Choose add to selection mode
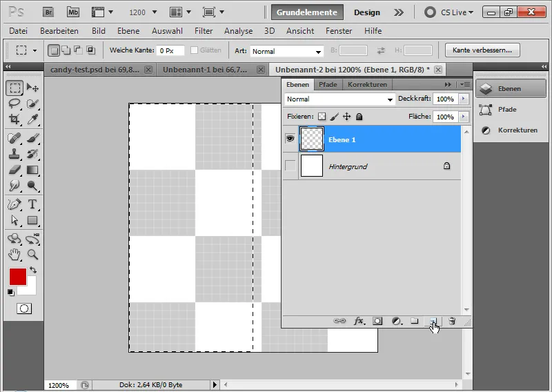This screenshot has height=392, width=552. pyautogui.click(x=66, y=50)
